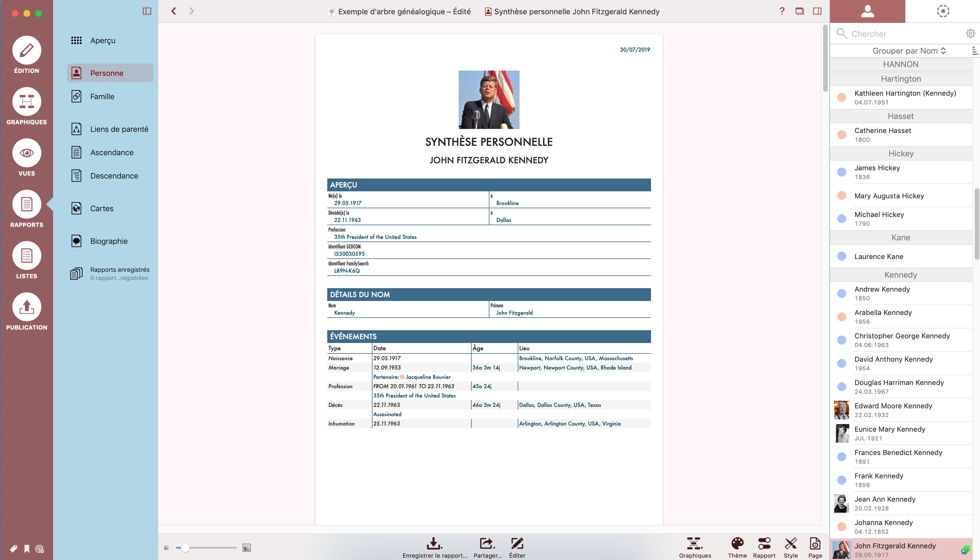Switch to the focus target tab

point(943,11)
